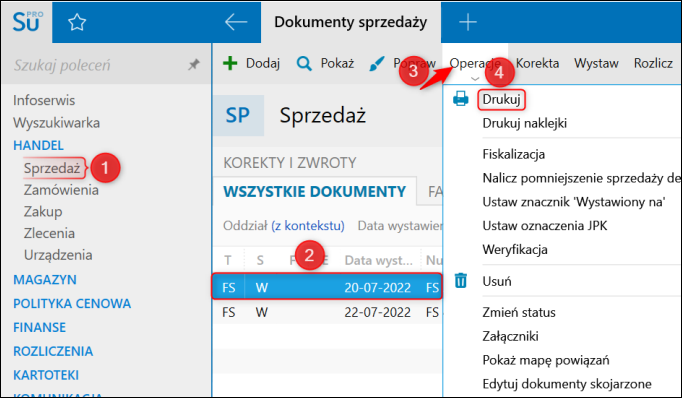Expand the Operacje dropdown chevron
682x398 pixels.
[x=475, y=79]
